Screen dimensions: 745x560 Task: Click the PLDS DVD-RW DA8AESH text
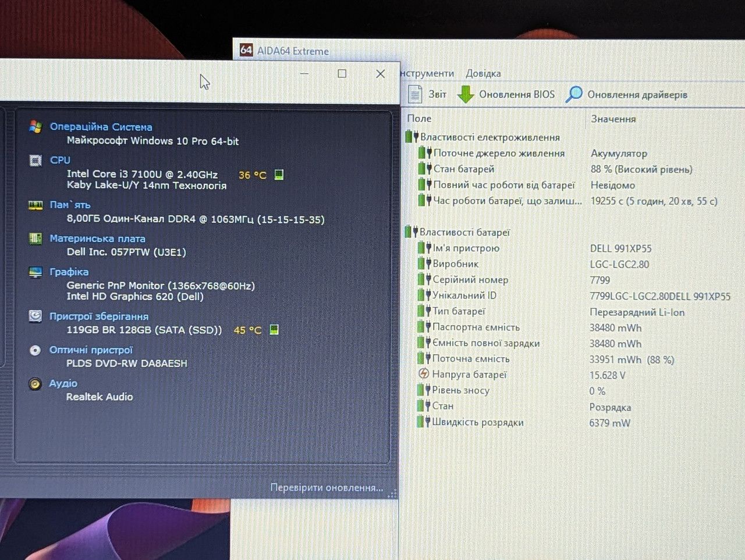(x=127, y=363)
